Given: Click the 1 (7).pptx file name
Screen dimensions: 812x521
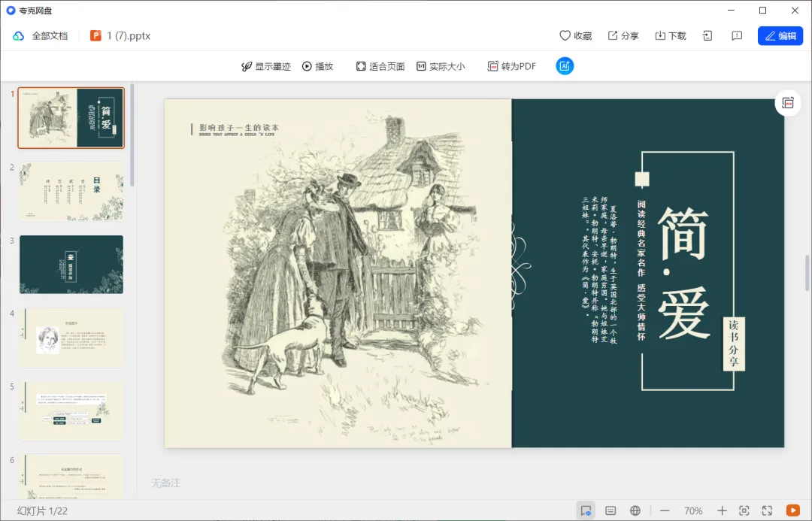Looking at the screenshot, I should pos(129,36).
